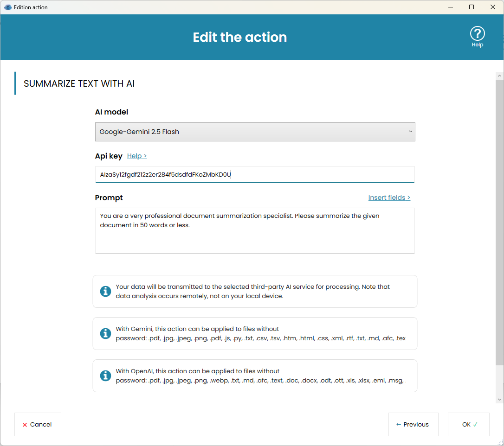
Task: Open the AI model dropdown
Action: coord(255,132)
